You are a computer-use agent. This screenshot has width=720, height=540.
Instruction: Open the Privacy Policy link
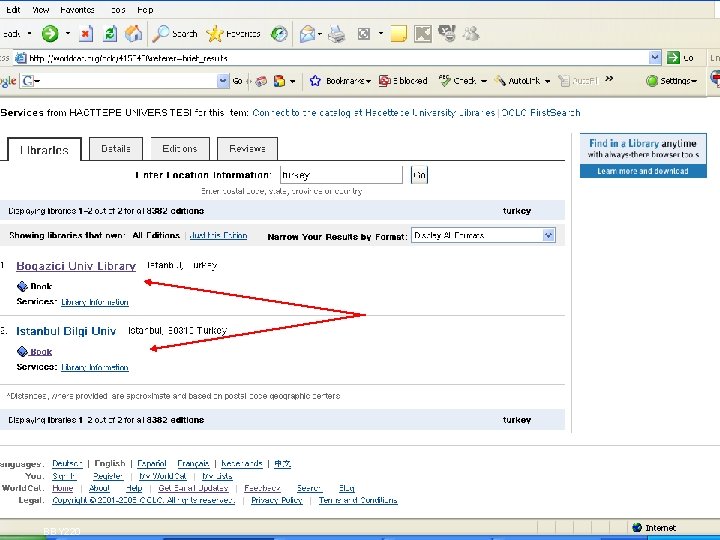[x=276, y=501]
